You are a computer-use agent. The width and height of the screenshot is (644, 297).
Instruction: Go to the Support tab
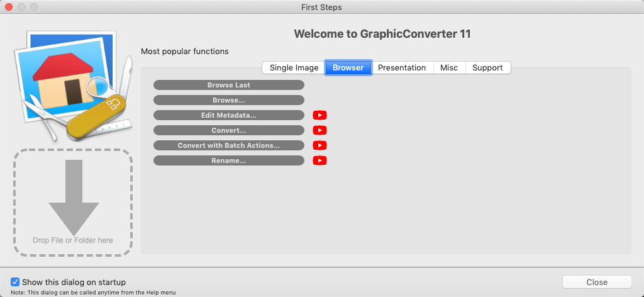click(487, 68)
